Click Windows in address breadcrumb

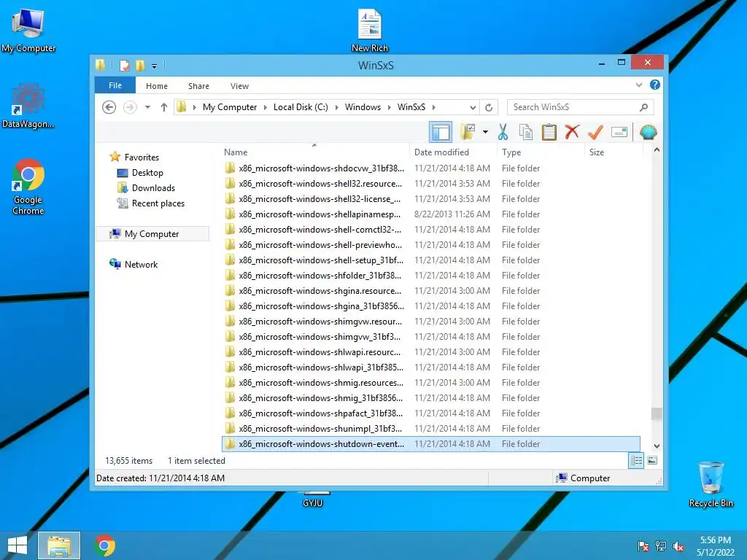363,107
